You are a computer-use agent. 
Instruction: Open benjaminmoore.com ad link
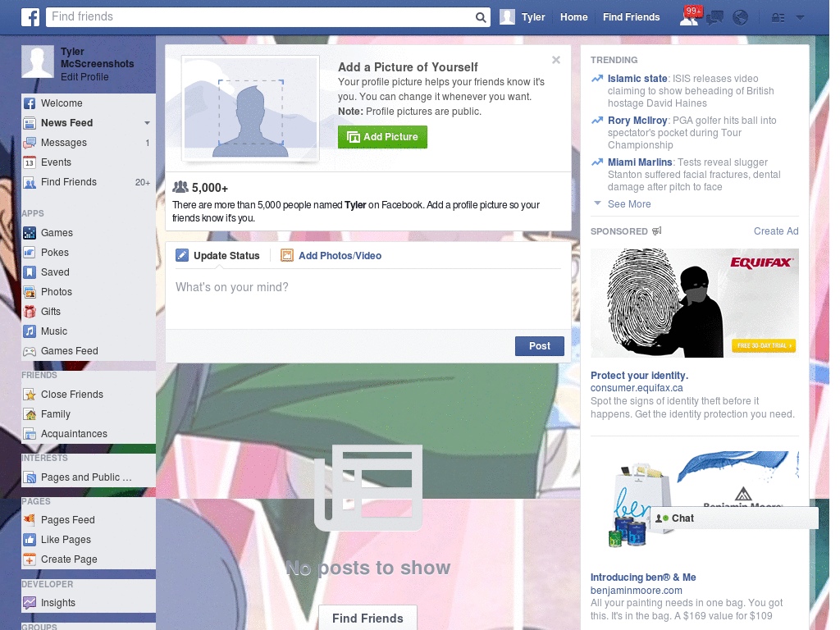click(x=636, y=591)
